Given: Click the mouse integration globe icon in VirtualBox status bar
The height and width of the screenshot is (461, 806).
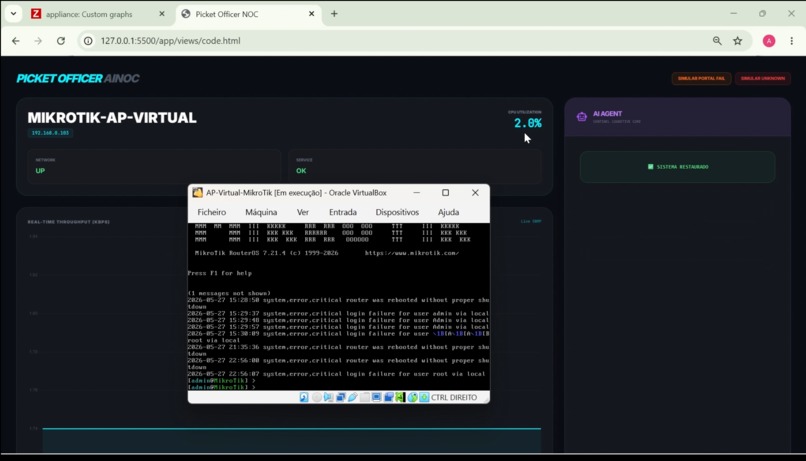Looking at the screenshot, I should [412, 397].
